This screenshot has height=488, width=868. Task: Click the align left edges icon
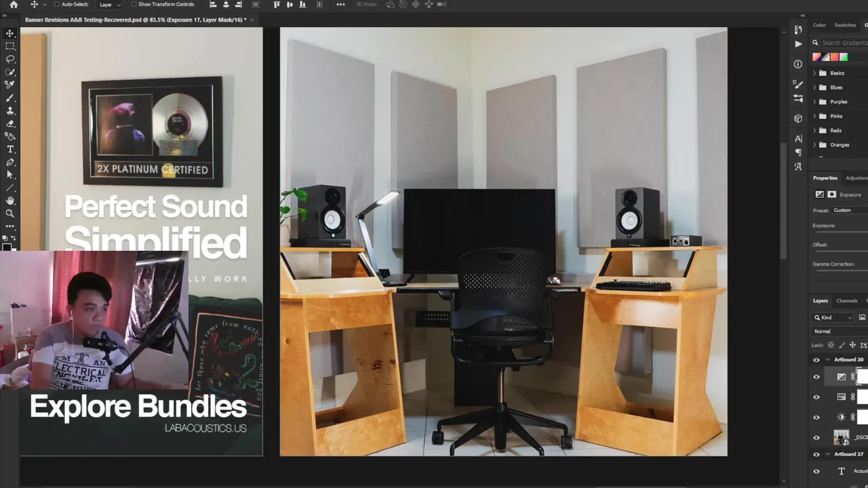213,4
